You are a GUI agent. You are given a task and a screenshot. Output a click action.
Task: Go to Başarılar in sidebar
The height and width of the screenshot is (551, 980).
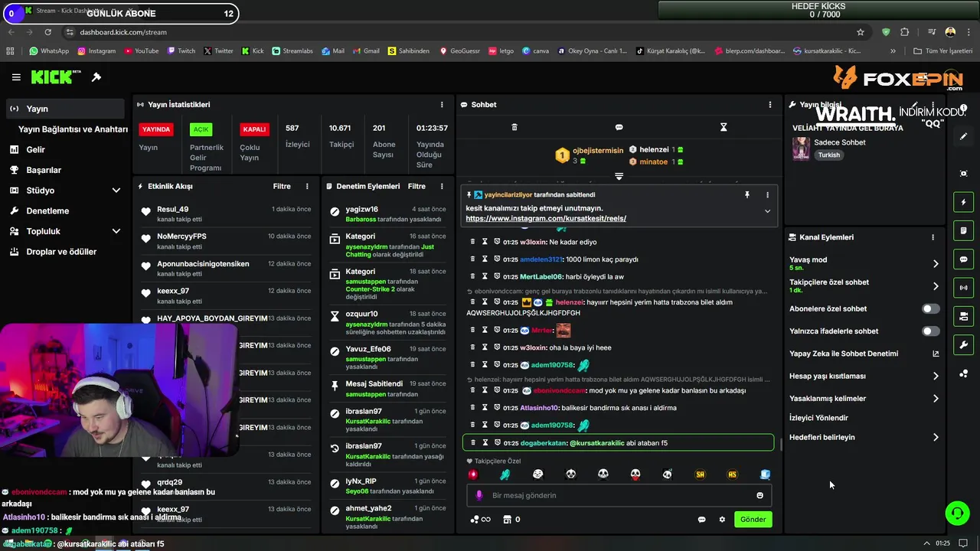pos(44,170)
